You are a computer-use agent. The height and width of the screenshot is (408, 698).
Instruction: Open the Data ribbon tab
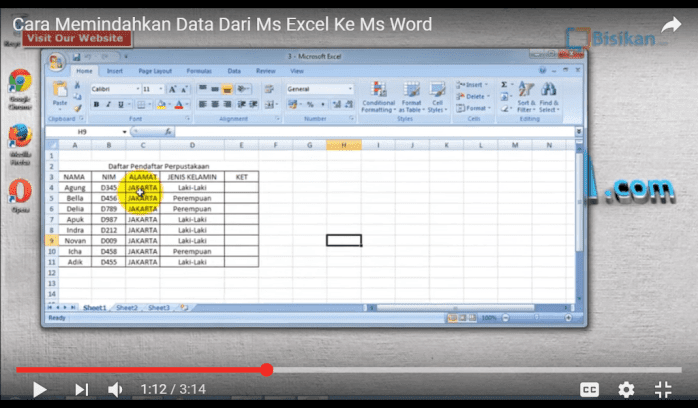click(x=234, y=71)
